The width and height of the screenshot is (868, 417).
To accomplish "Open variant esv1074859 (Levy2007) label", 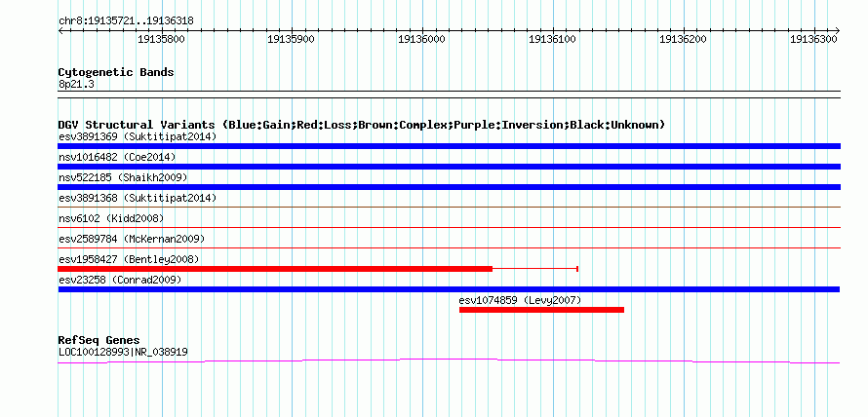I will pyautogui.click(x=520, y=300).
